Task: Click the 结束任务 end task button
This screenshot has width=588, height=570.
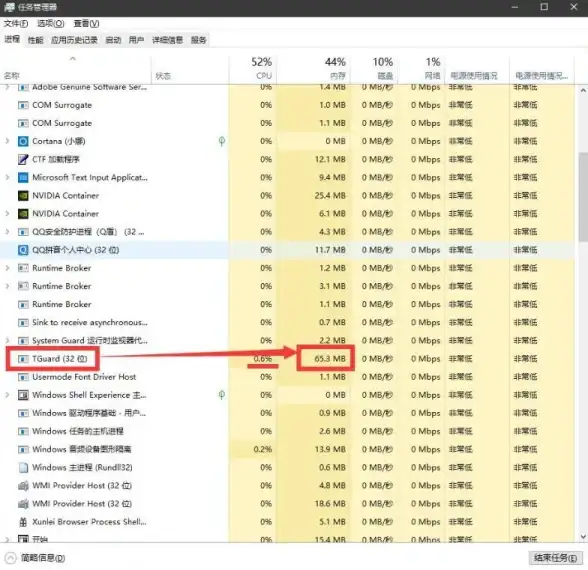Action: (555, 558)
